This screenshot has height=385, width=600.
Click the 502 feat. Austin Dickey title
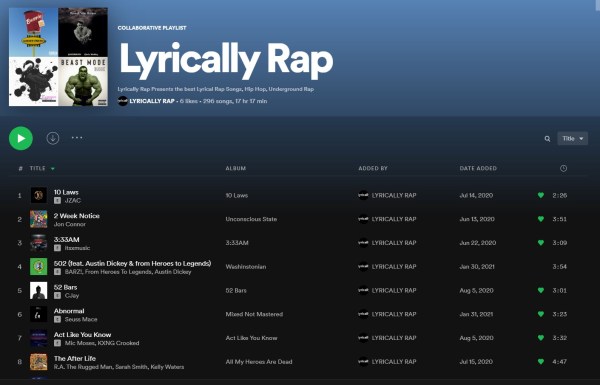click(x=132, y=263)
